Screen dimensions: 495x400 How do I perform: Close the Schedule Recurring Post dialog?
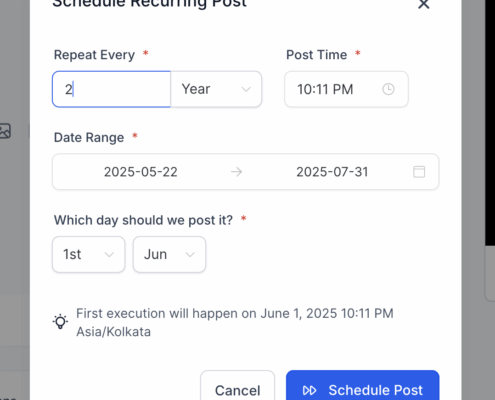[x=424, y=4]
